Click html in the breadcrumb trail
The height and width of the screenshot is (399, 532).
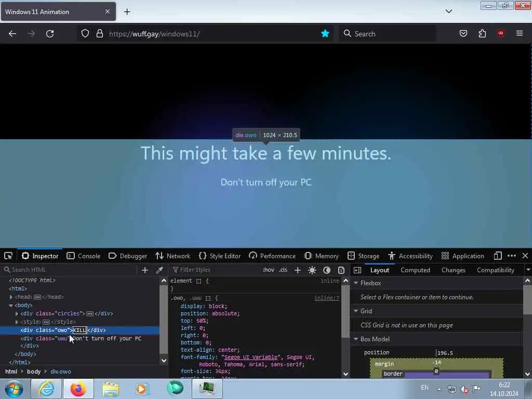point(11,371)
